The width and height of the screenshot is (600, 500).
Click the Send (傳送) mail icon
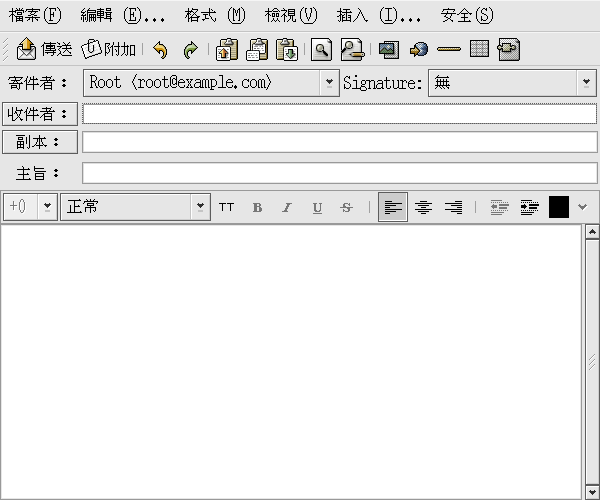coord(27,49)
